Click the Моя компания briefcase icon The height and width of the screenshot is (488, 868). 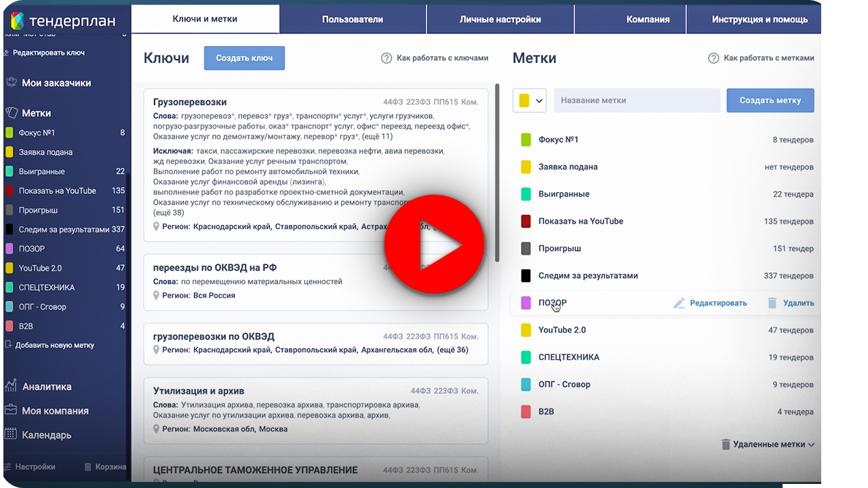(11, 411)
